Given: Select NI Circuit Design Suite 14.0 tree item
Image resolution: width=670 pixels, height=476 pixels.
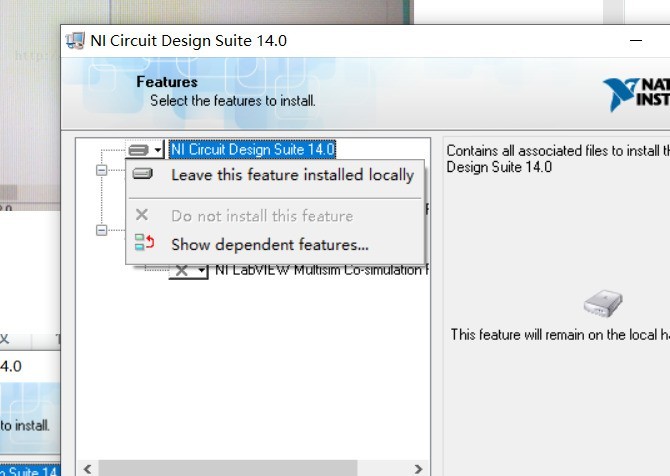Looking at the screenshot, I should coord(253,150).
